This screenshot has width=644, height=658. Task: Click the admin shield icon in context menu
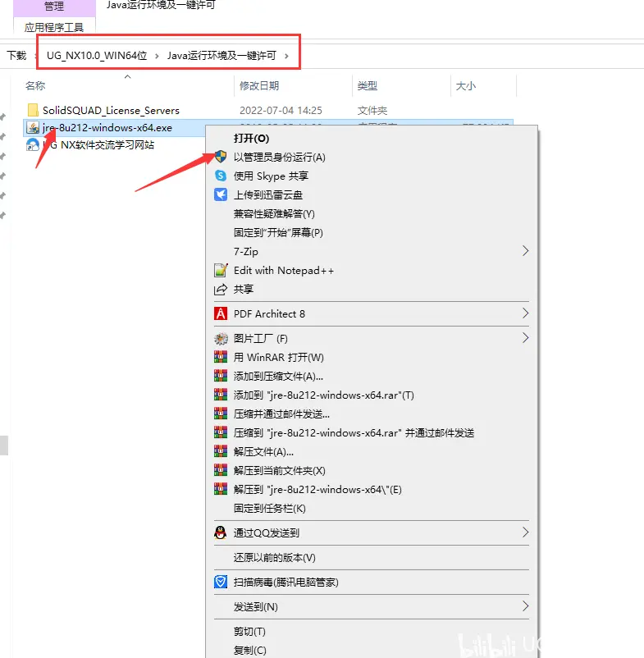221,157
